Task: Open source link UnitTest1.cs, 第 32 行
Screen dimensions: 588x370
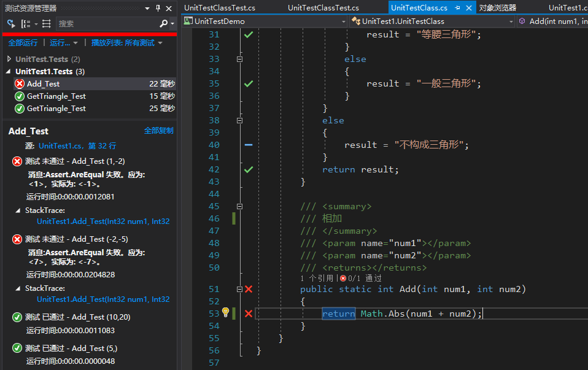Action: pyautogui.click(x=77, y=146)
